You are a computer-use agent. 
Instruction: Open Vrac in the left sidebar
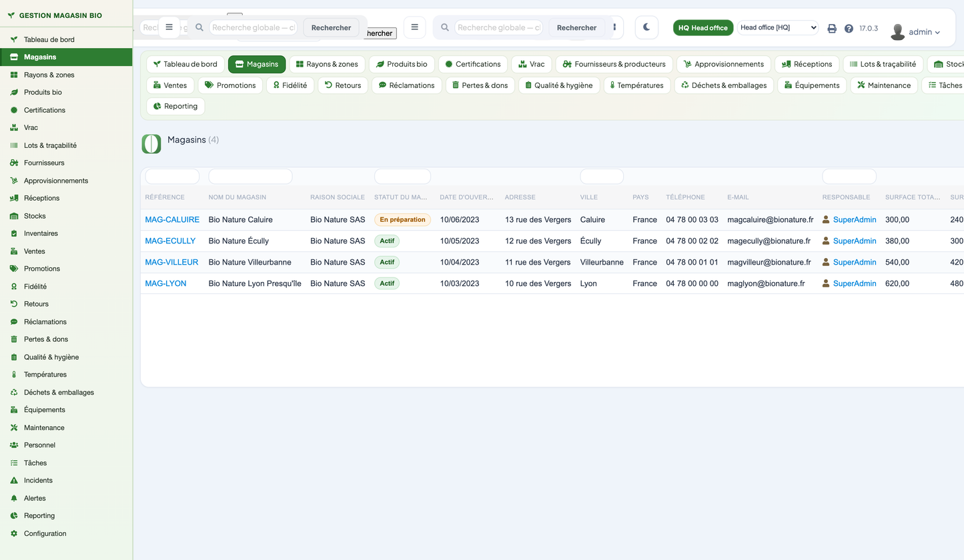[66, 127]
